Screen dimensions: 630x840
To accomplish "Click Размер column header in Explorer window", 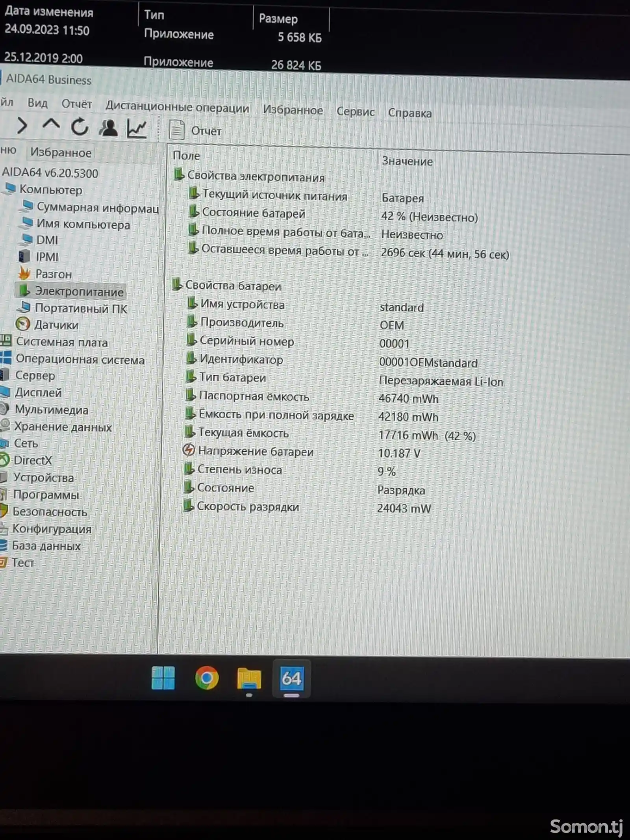I will (278, 19).
